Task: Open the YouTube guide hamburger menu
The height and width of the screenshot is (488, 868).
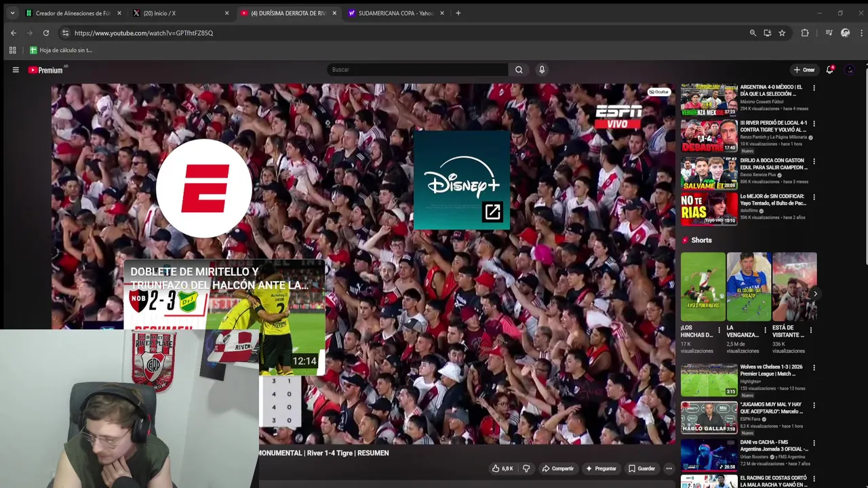Action: pyautogui.click(x=16, y=70)
